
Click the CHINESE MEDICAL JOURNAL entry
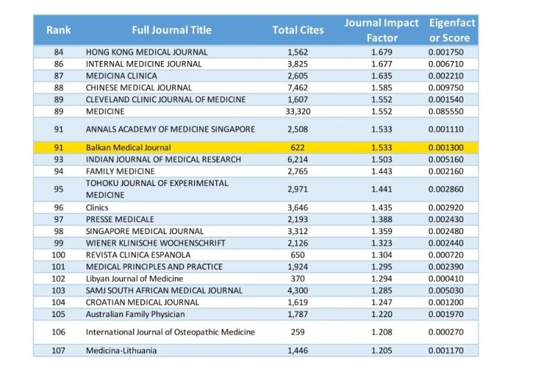(139, 87)
